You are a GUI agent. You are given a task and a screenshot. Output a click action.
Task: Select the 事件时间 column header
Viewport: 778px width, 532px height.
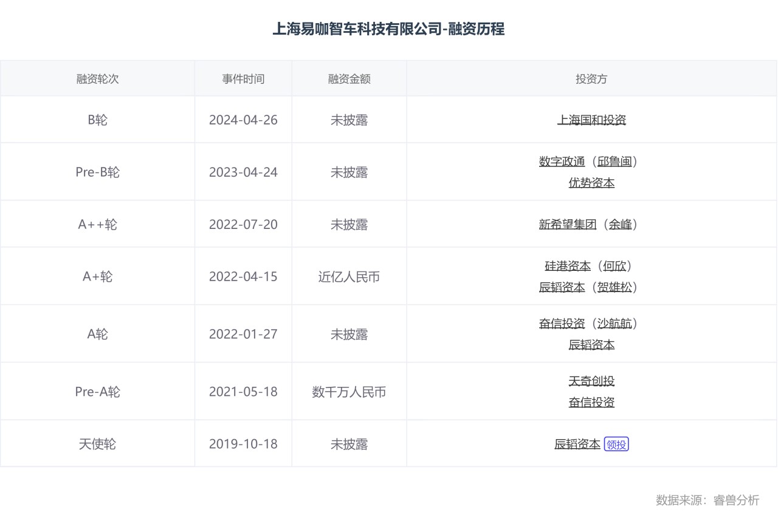point(243,79)
